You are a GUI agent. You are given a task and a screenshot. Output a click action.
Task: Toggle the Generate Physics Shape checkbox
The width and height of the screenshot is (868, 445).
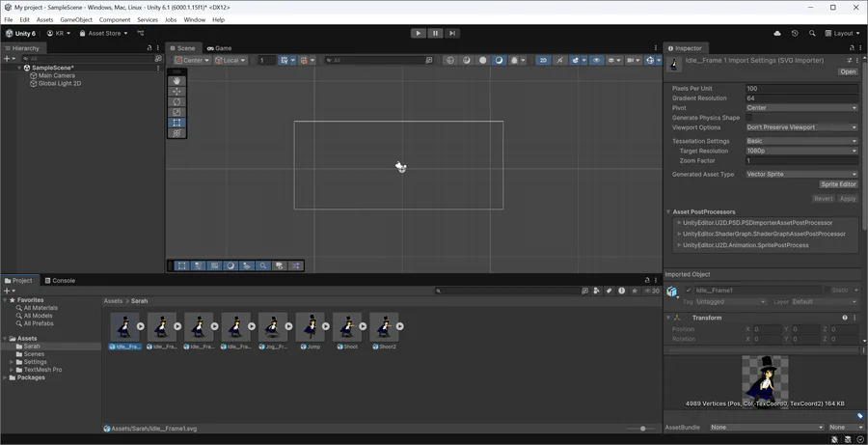coord(749,118)
